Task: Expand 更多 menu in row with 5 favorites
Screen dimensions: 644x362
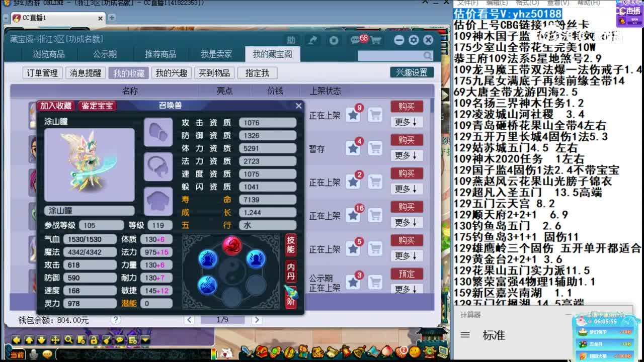Action: coord(407,256)
